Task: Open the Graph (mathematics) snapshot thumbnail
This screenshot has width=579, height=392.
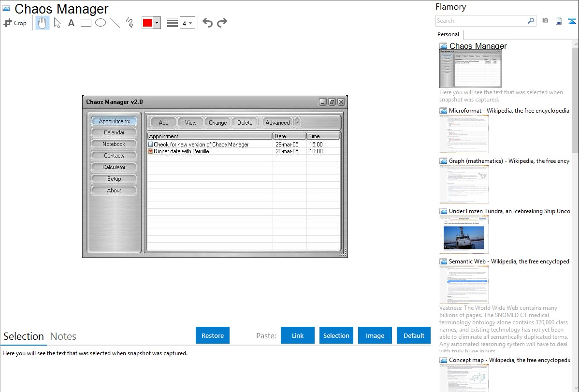Action: (464, 184)
